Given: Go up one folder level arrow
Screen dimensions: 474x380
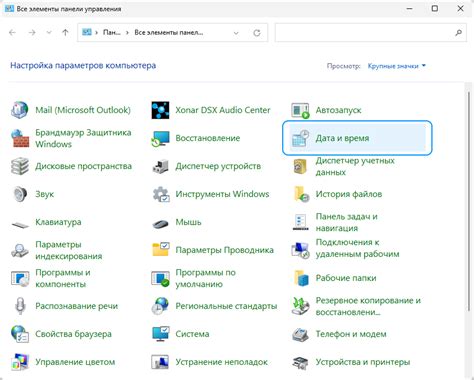Looking at the screenshot, I should [x=65, y=33].
